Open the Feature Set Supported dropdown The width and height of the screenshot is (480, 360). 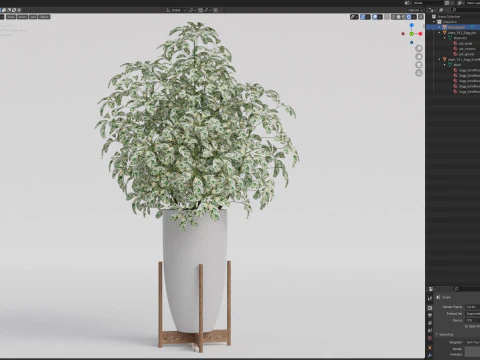click(472, 313)
